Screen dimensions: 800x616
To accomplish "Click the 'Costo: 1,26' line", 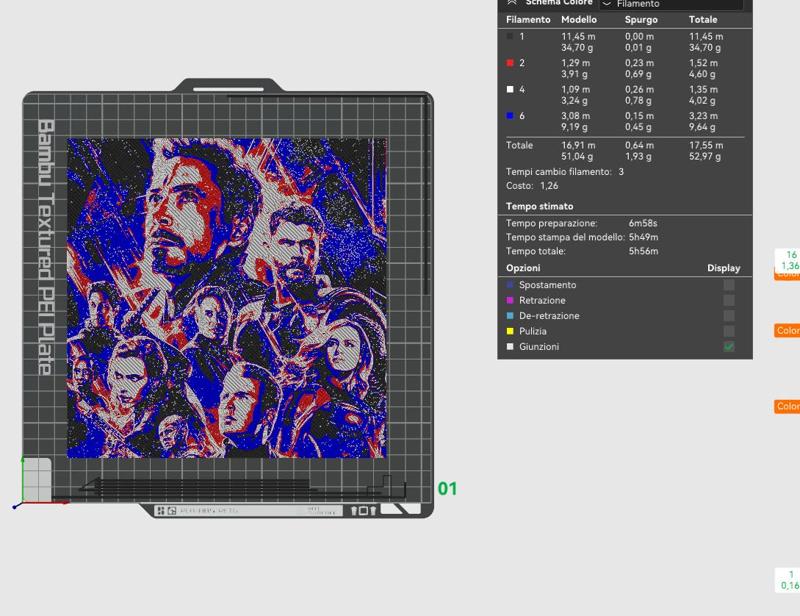I will [x=532, y=186].
